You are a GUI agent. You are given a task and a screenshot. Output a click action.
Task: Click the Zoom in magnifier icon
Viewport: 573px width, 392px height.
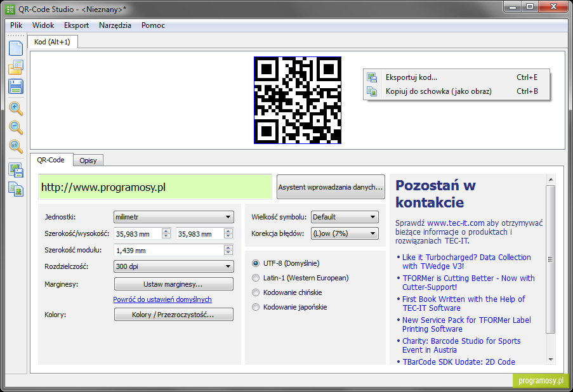coord(16,108)
